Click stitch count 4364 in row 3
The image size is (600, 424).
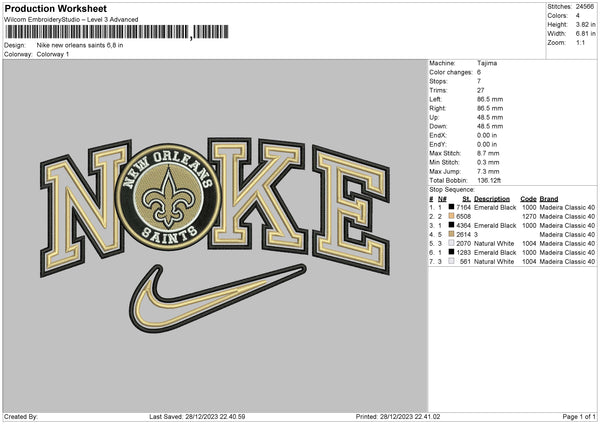pyautogui.click(x=463, y=225)
